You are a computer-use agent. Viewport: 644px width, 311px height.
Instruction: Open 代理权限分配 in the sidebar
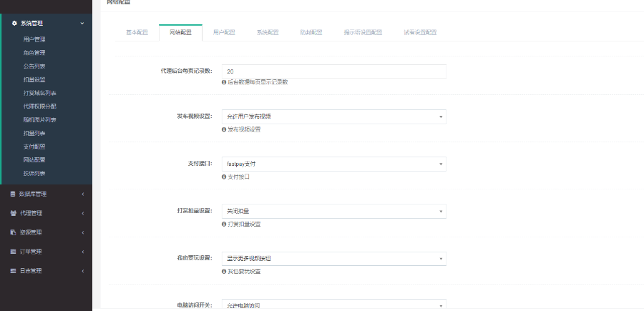coord(40,107)
